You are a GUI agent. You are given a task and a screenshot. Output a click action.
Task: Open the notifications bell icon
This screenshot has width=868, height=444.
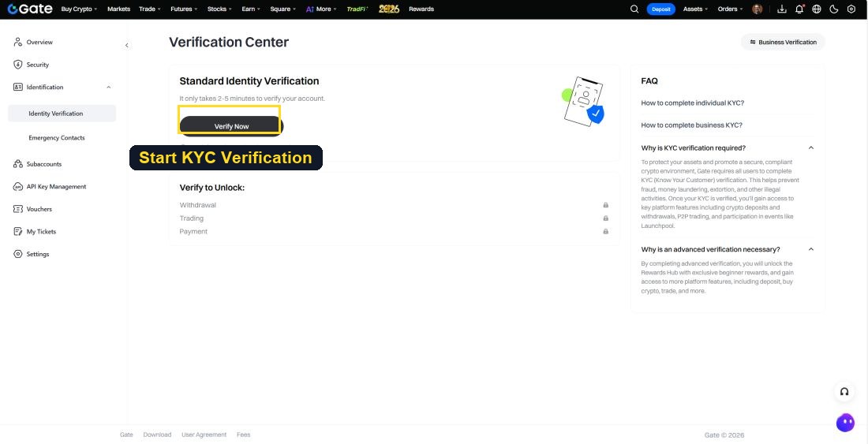click(x=799, y=9)
